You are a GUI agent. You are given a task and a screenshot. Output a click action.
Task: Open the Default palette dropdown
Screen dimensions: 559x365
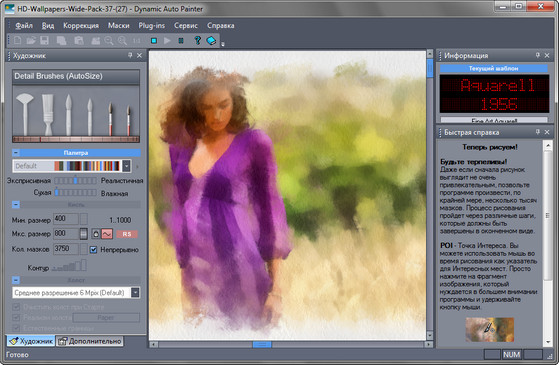126,166
